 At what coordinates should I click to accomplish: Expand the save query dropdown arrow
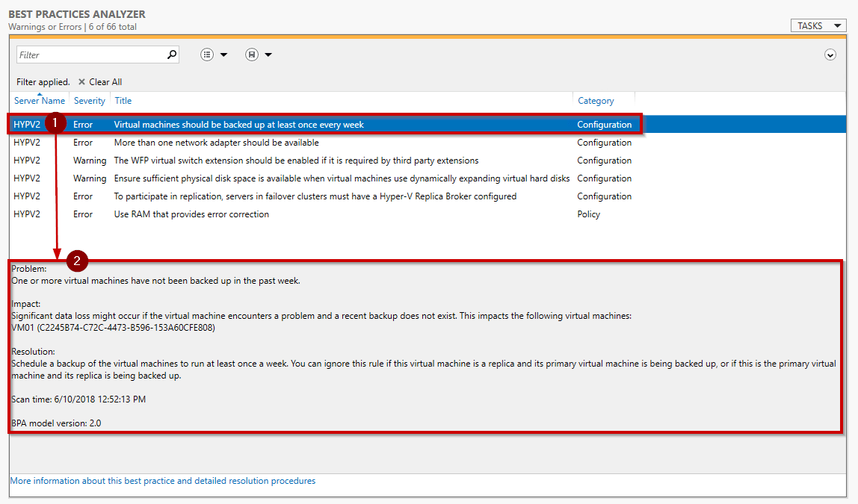(268, 55)
